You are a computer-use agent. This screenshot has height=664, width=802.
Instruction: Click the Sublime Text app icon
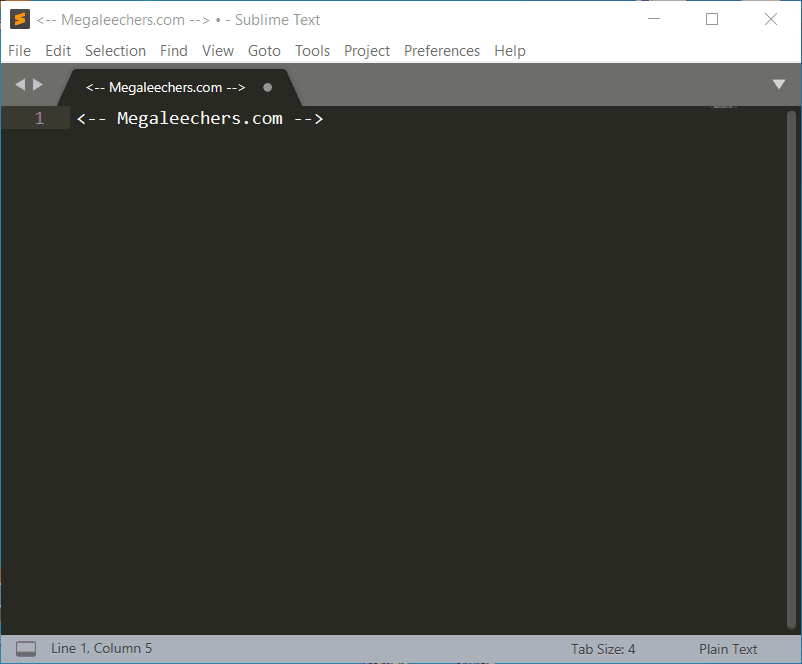click(x=19, y=19)
